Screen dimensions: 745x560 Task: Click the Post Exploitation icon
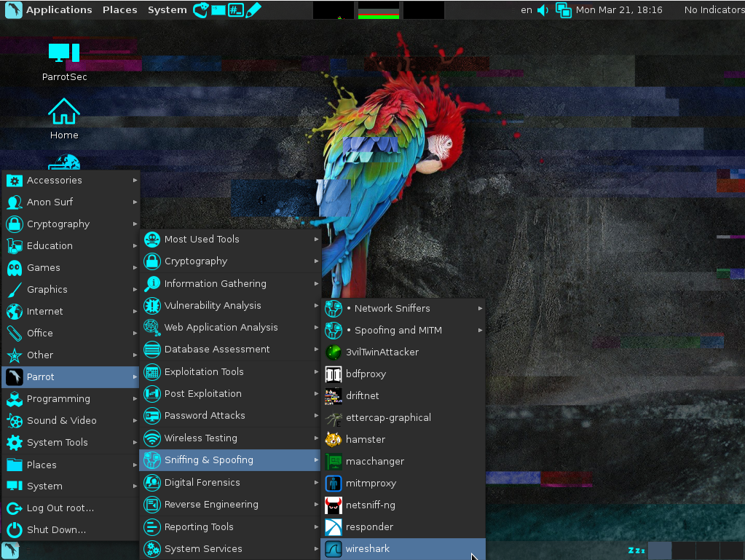(x=152, y=393)
